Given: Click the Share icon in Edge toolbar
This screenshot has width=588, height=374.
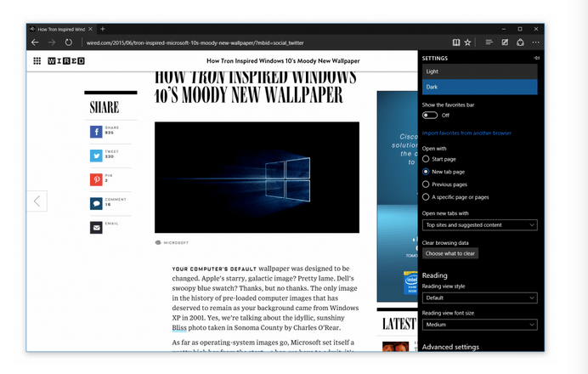Looking at the screenshot, I should tap(520, 42).
